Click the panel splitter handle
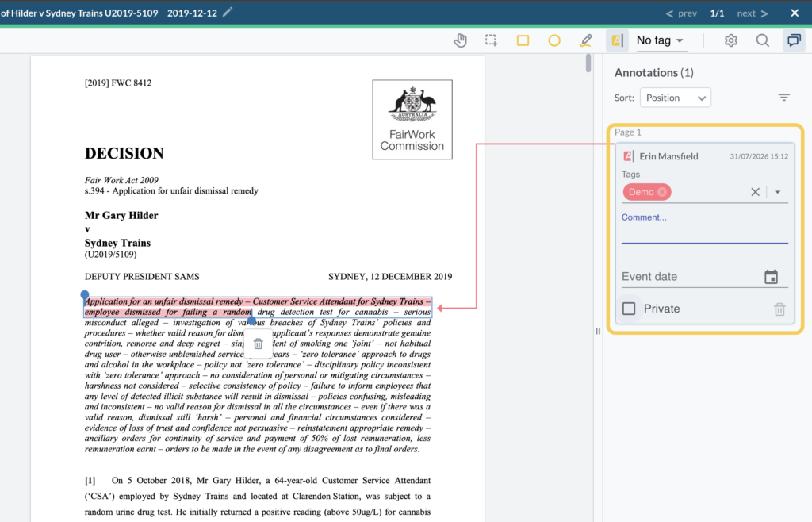 pyautogui.click(x=598, y=331)
